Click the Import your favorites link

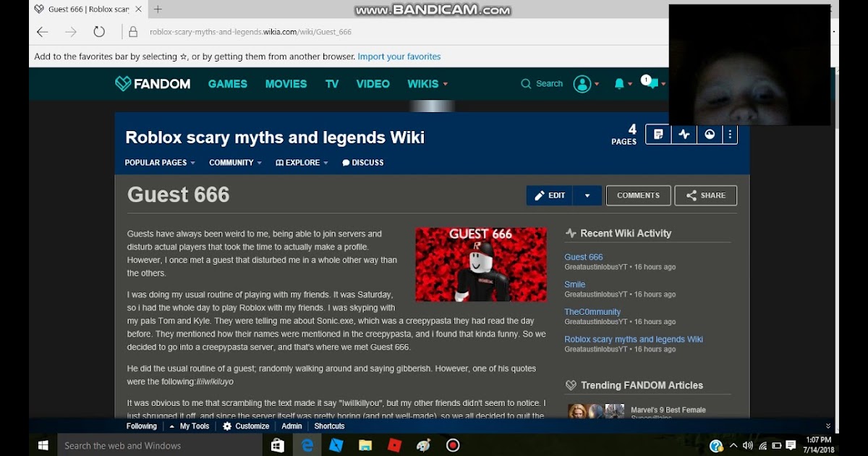(x=399, y=56)
